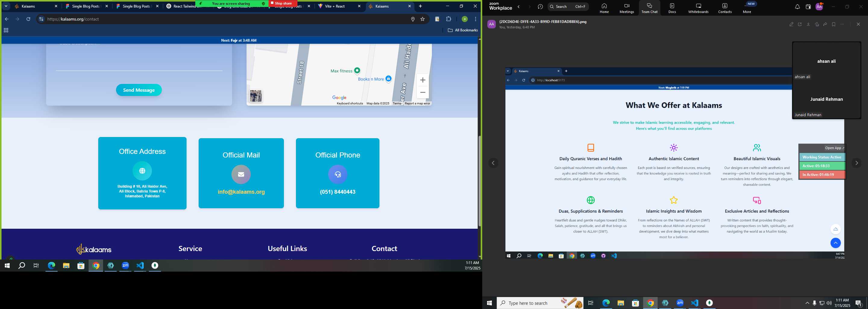
Task: Go back in Zoom Workplace navigation
Action: 519,7
